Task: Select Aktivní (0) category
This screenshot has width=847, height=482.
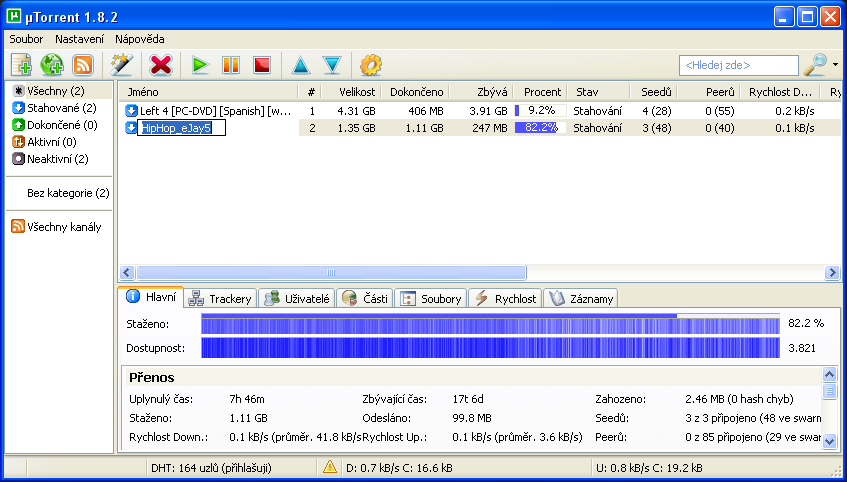Action: [44, 142]
